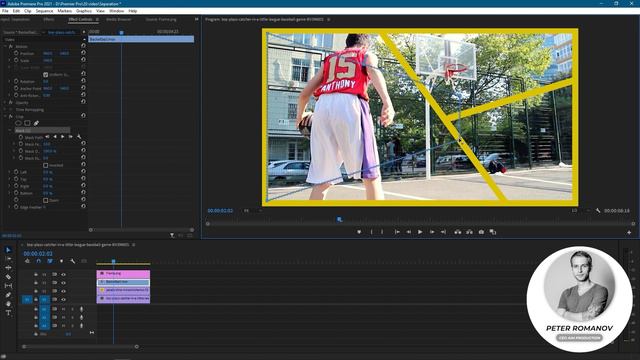Open the Window menu
This screenshot has height=360, width=640.
pos(116,11)
